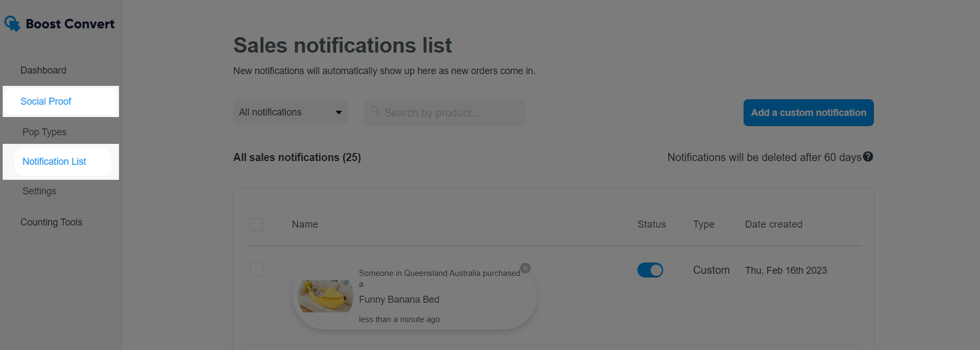Image resolution: width=980 pixels, height=350 pixels.
Task: Open the All notifications dropdown
Action: (290, 112)
